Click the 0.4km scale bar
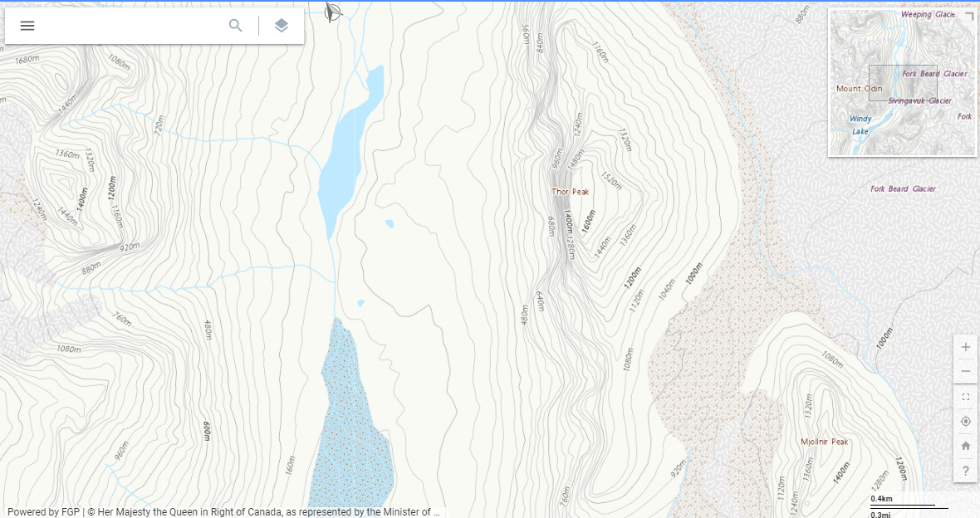The width and height of the screenshot is (980, 518). pos(903,502)
